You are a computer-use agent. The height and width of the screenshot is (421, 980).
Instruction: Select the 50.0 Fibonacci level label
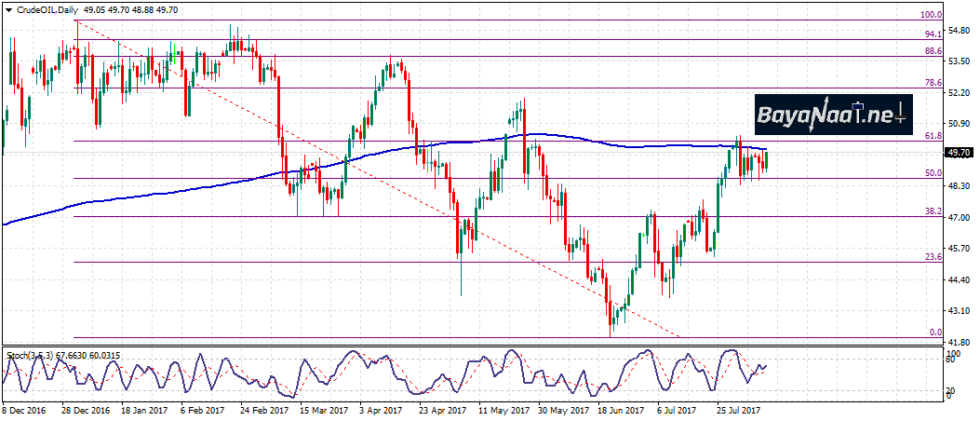tap(933, 173)
